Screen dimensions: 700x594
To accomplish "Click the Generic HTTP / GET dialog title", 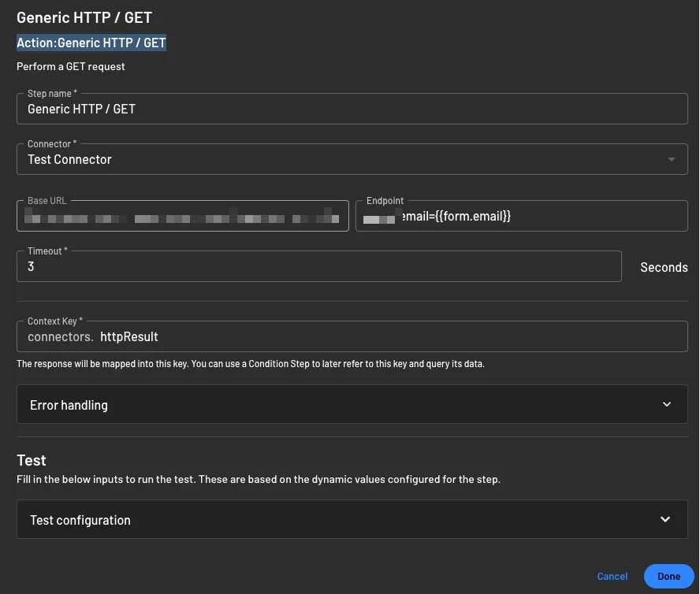I will pos(84,17).
